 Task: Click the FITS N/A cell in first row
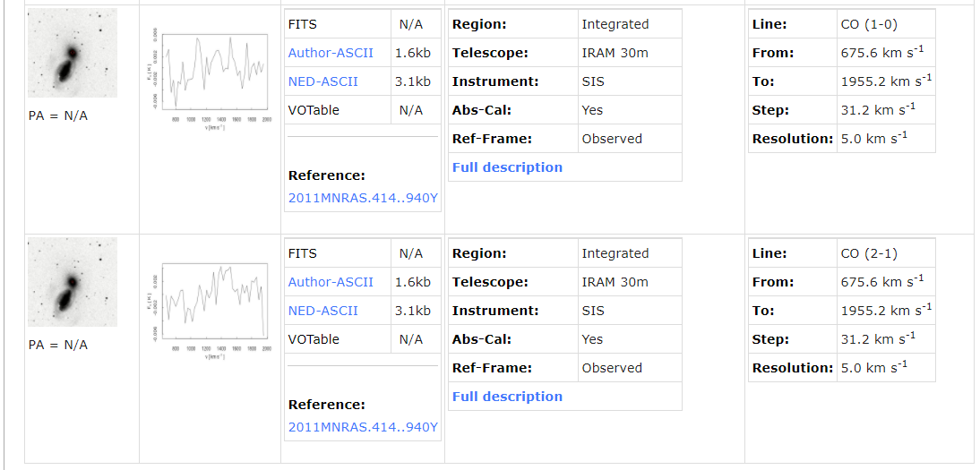click(x=411, y=24)
